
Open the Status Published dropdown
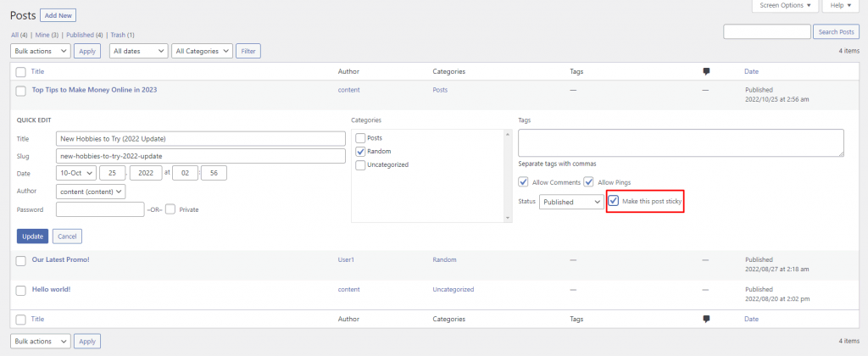(x=571, y=203)
